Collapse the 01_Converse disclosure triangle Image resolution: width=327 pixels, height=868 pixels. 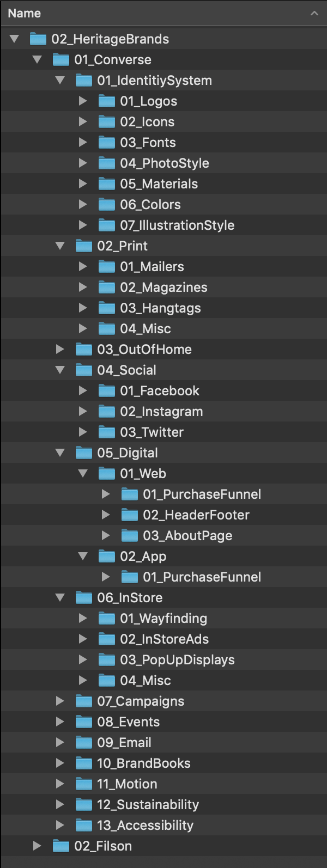[37, 59]
